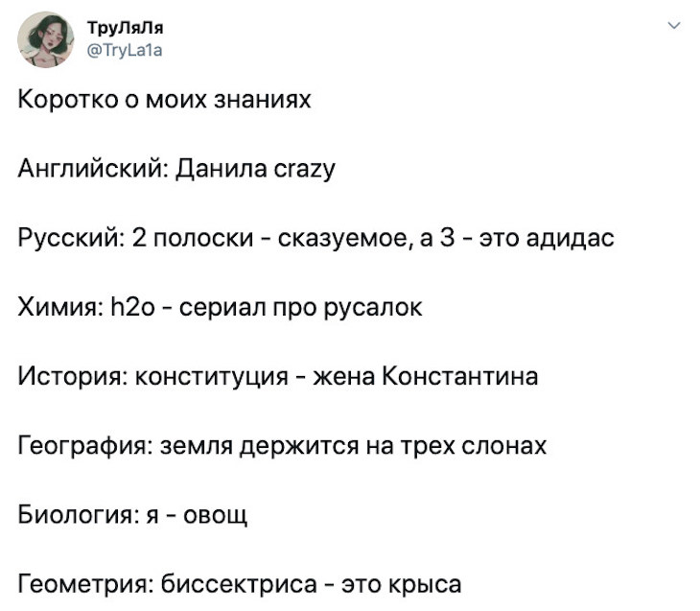Click the word 'слонах' in the tweet
The height and width of the screenshot is (611, 700).
point(503,445)
